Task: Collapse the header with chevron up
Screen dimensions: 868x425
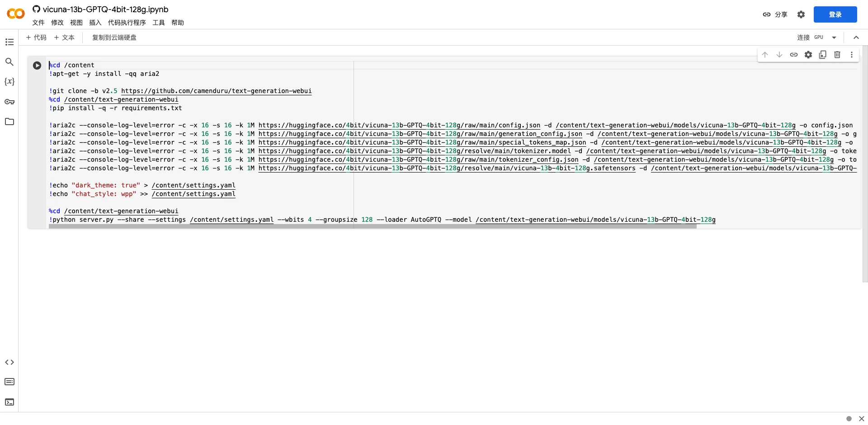Action: pyautogui.click(x=856, y=37)
